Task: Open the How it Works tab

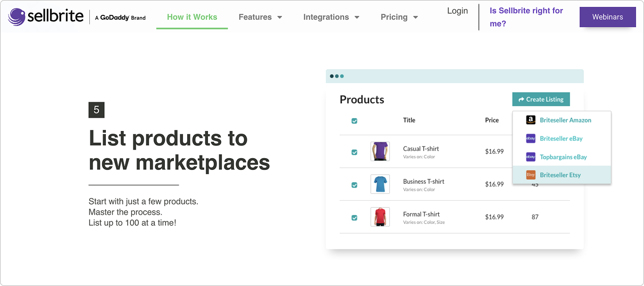Action: 192,17
